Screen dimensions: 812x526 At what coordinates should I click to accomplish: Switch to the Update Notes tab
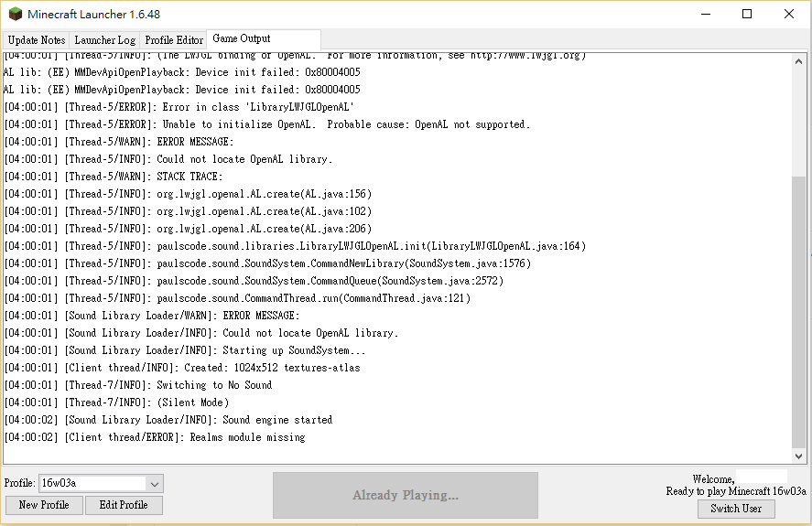coord(37,40)
